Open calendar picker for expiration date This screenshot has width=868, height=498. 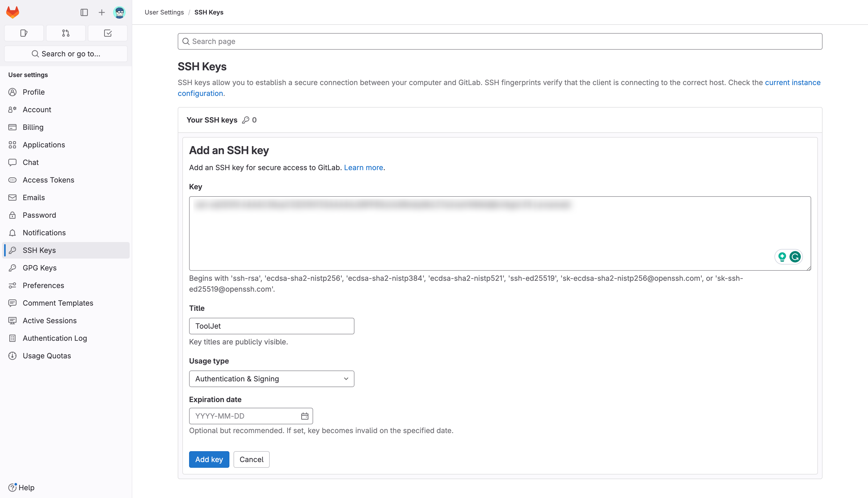(x=305, y=416)
